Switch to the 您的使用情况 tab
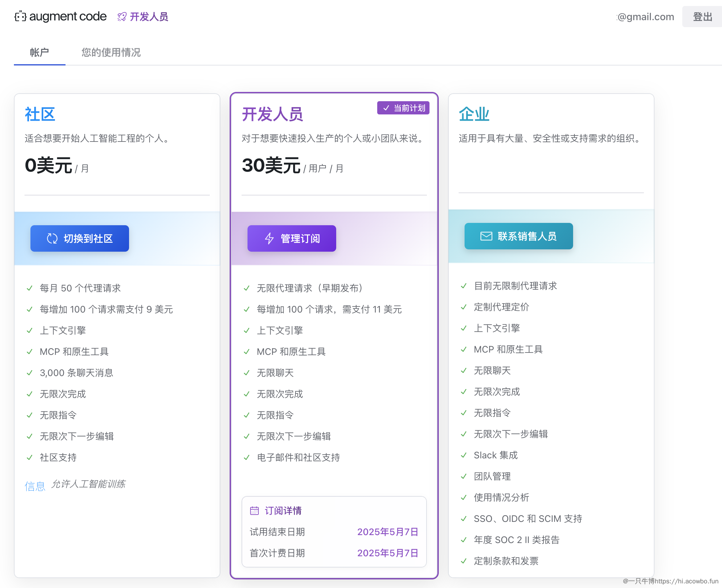This screenshot has height=588, width=722. coord(111,52)
